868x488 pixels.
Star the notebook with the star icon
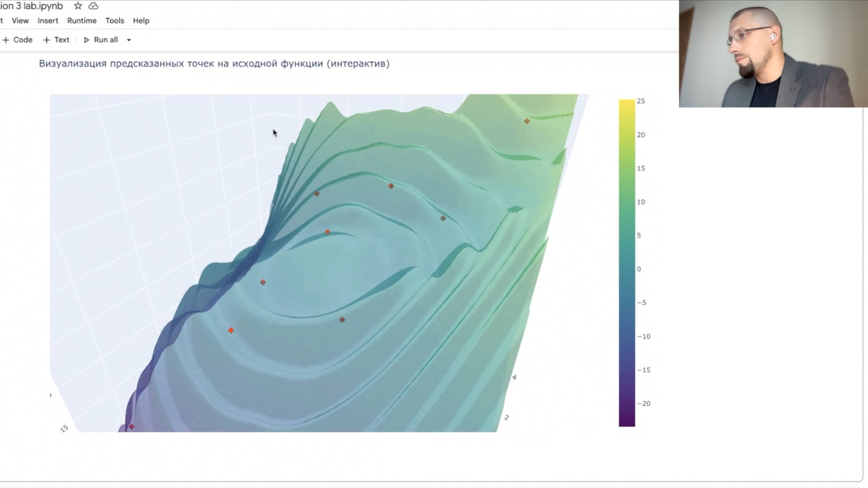pos(78,6)
